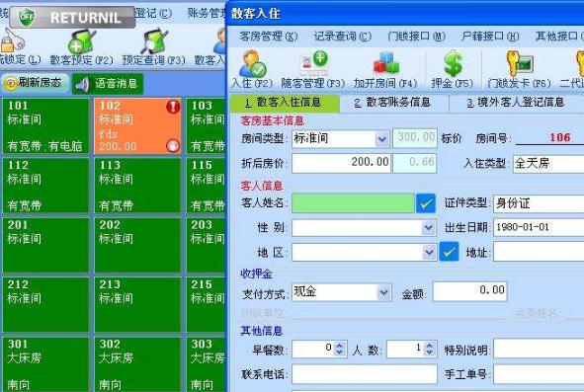The width and height of the screenshot is (584, 392).
Task: Open 账务管理 menu in main window
Action: point(207,14)
